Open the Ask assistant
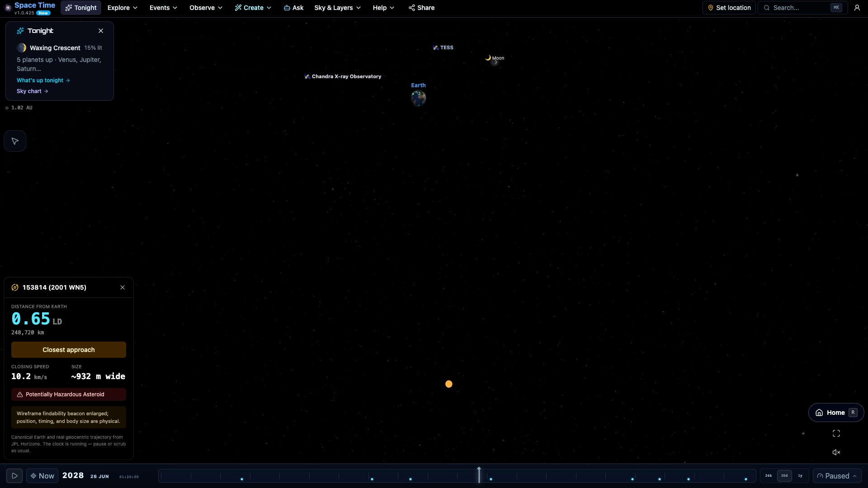 (293, 8)
